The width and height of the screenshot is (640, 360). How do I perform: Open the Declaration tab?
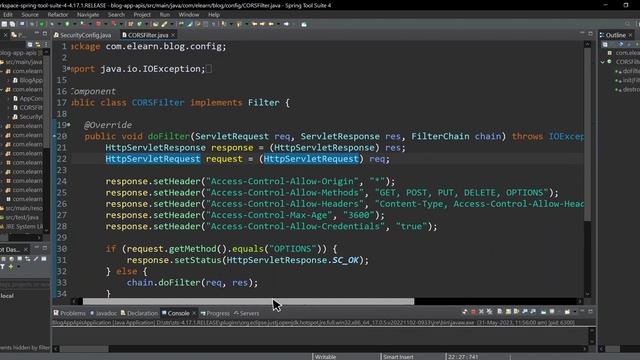coord(139,313)
